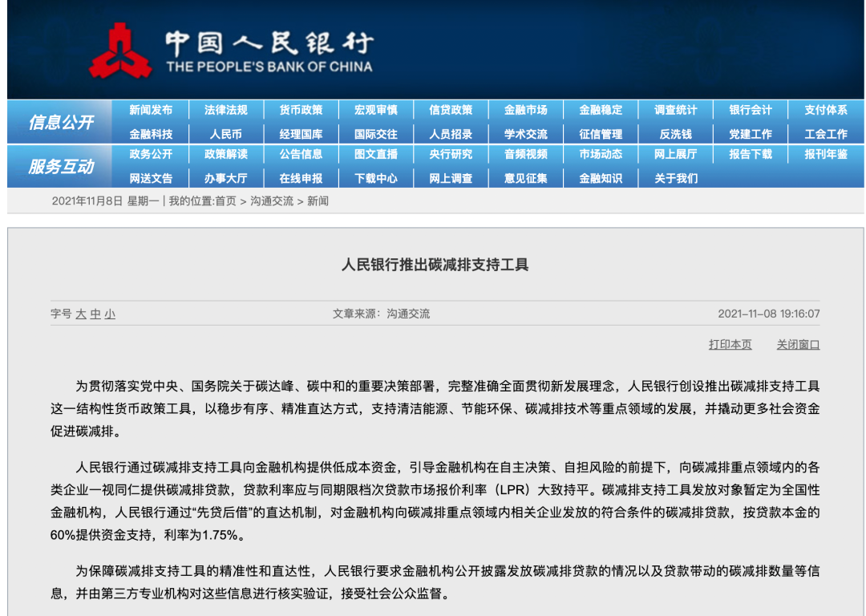Click the 关闭窗口 close link
This screenshot has width=866, height=616.
coord(798,344)
